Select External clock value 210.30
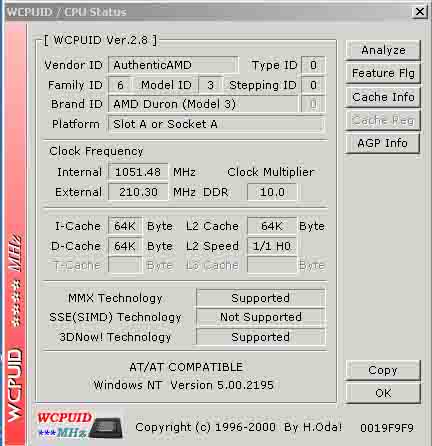 138,192
